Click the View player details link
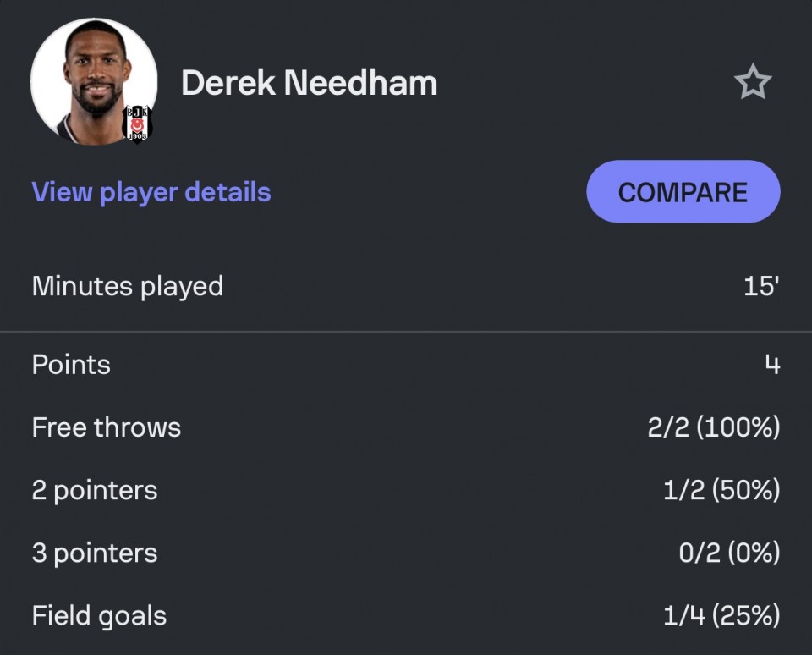The height and width of the screenshot is (655, 812). click(x=151, y=192)
